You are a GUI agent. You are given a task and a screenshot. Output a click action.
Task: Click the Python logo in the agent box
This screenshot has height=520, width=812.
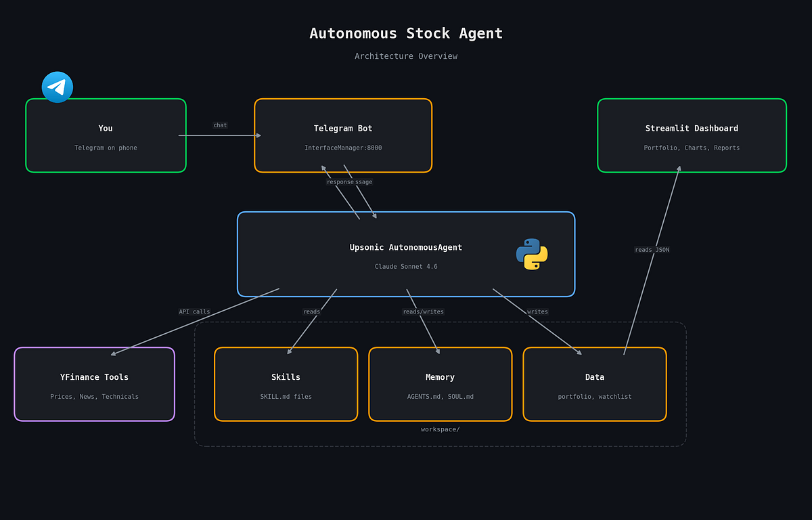(x=532, y=255)
